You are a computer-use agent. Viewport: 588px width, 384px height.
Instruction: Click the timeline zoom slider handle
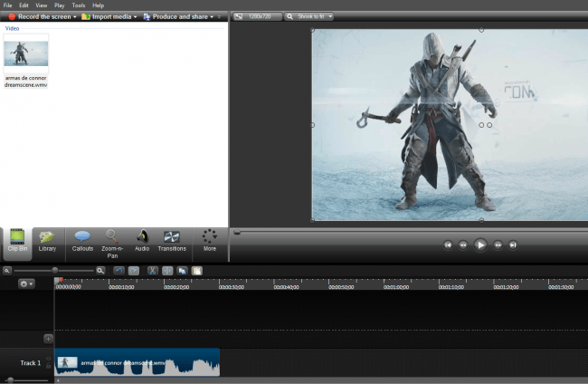coord(55,270)
